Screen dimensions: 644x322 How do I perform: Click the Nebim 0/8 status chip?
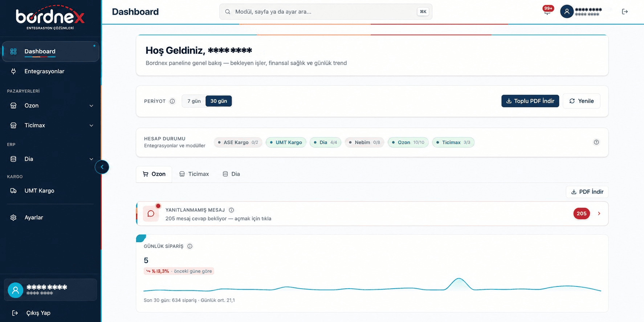(x=364, y=142)
